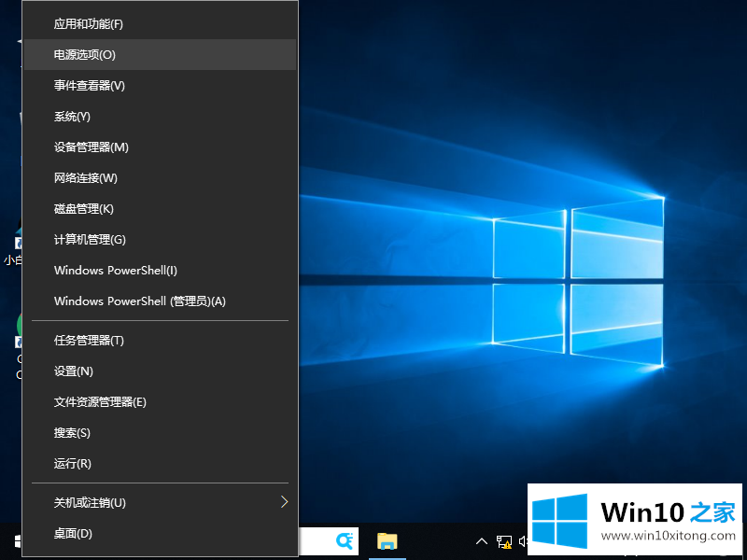Open 事件查看器(V)

click(x=160, y=86)
